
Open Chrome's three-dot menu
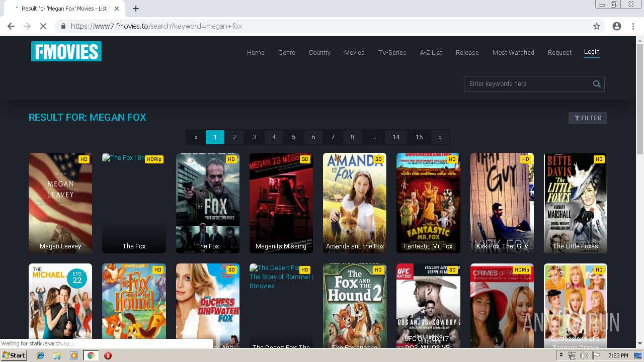(x=633, y=26)
